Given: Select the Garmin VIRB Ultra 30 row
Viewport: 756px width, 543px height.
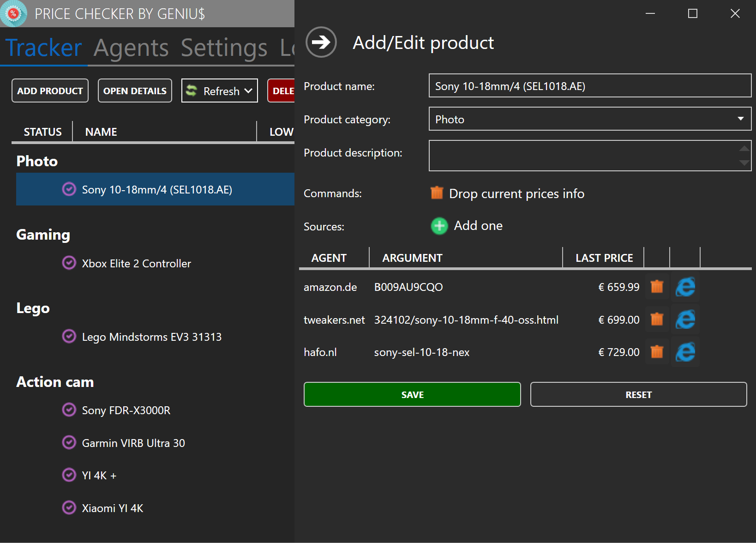Looking at the screenshot, I should tap(155, 442).
